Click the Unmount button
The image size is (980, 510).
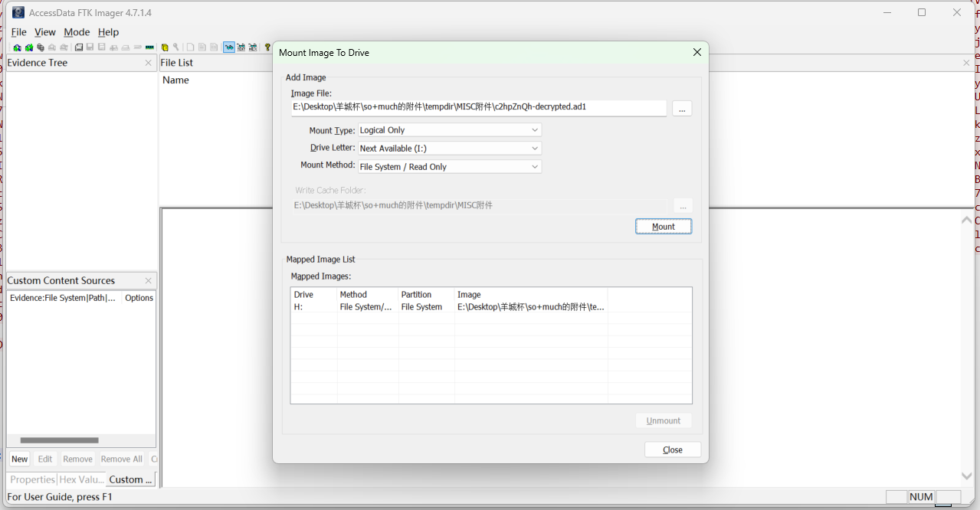(x=664, y=420)
